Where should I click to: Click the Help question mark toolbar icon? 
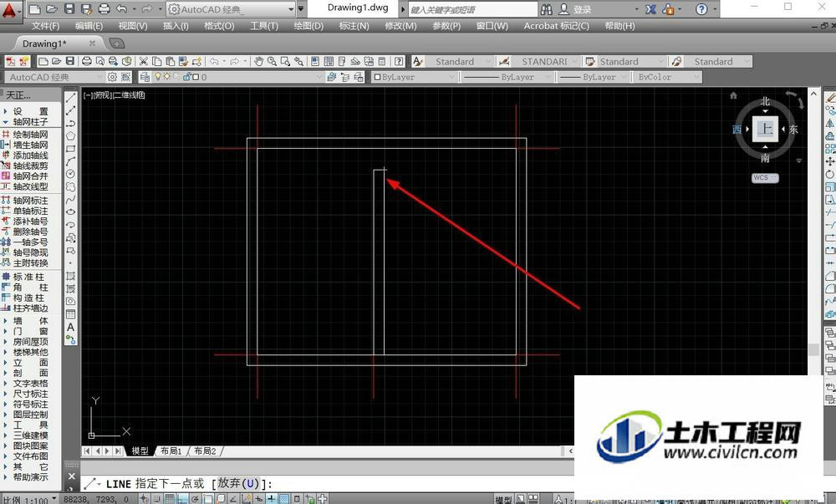coord(399,61)
